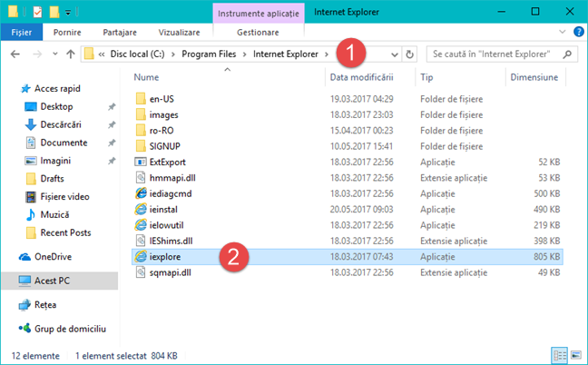Open Documente in the navigation pane
Image resolution: width=588 pixels, height=365 pixels.
point(64,143)
